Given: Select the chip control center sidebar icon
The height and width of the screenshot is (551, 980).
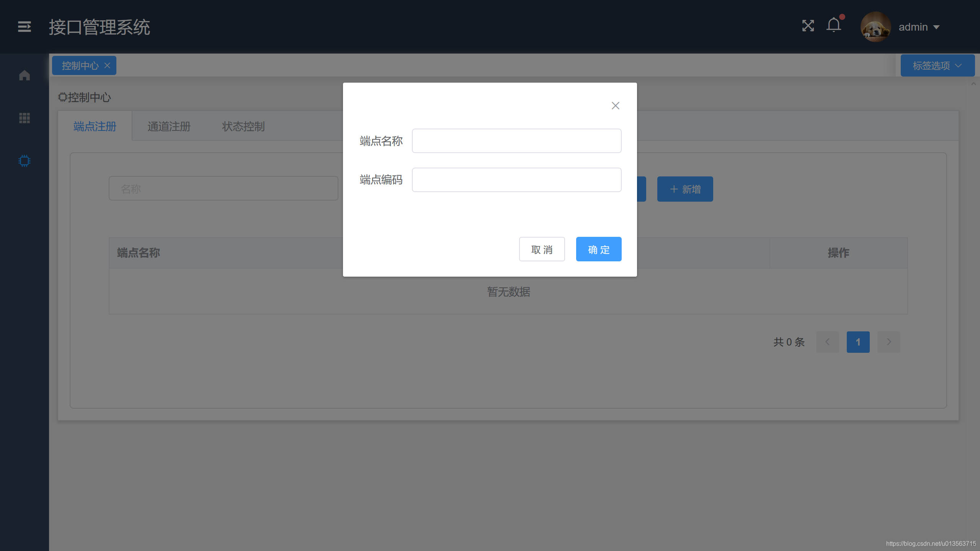Looking at the screenshot, I should pyautogui.click(x=24, y=161).
